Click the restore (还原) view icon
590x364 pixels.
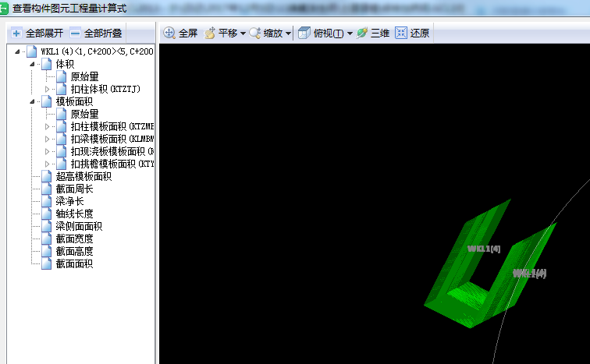tap(401, 33)
